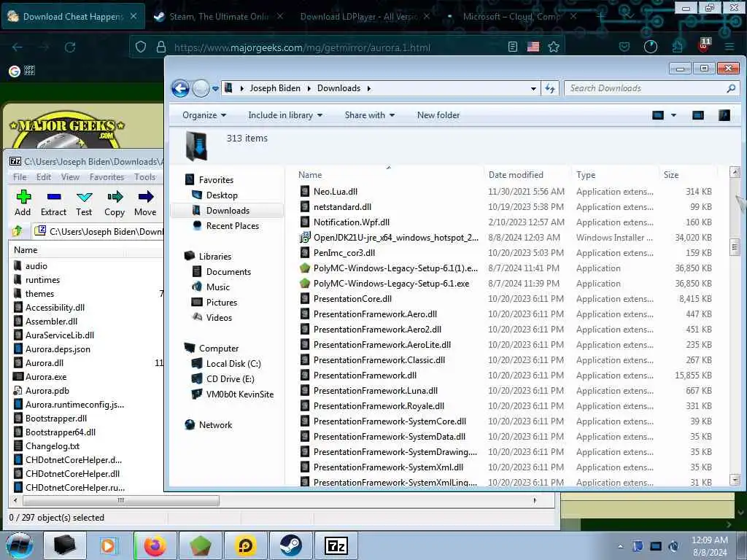747x560 pixels.
Task: Switch to 7-Zip taskbar button
Action: click(336, 545)
